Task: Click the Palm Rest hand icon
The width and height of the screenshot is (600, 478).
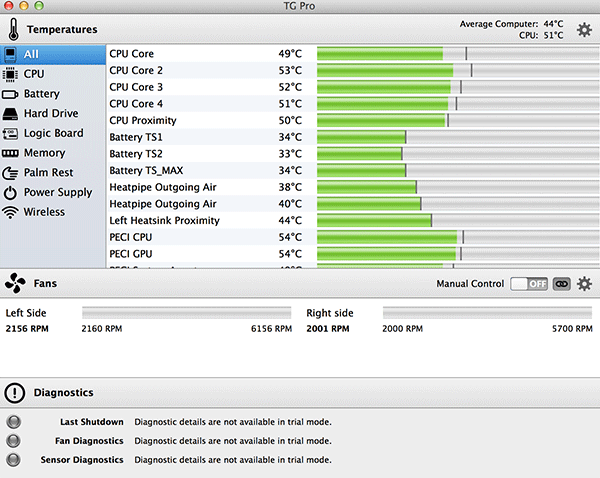Action: 11,172
